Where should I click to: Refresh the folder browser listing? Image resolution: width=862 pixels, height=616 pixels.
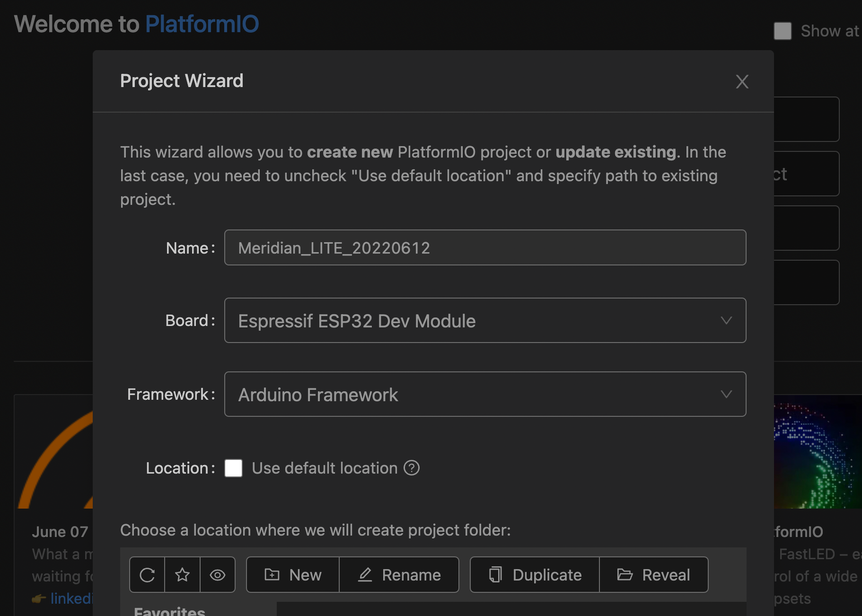pyautogui.click(x=147, y=575)
